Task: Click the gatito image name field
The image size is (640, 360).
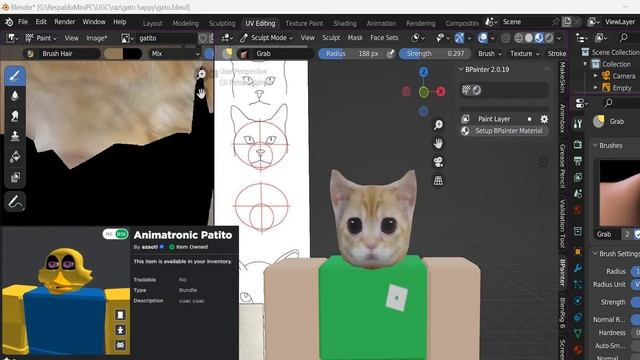Action: (167, 38)
